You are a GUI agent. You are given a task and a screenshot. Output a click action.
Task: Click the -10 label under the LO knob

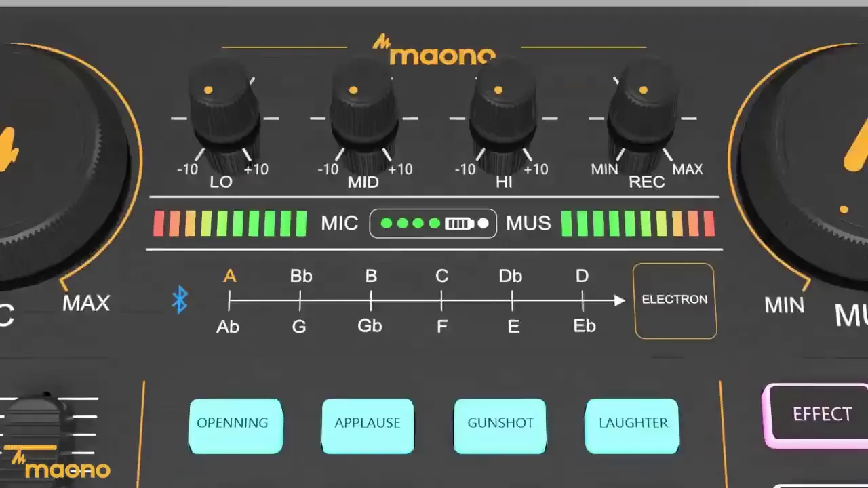187,169
